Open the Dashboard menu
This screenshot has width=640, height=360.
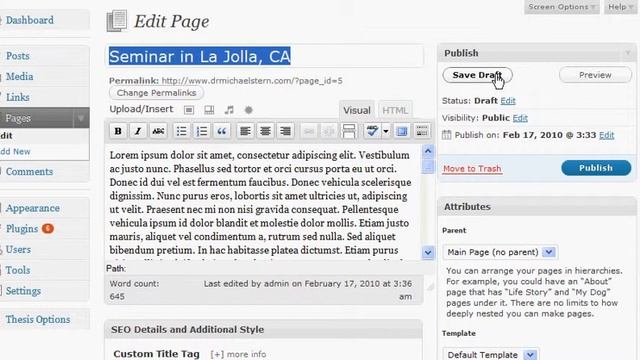29,20
